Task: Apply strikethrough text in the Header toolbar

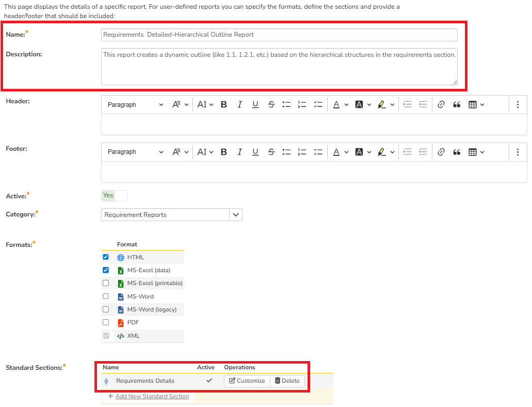Action: 271,104
